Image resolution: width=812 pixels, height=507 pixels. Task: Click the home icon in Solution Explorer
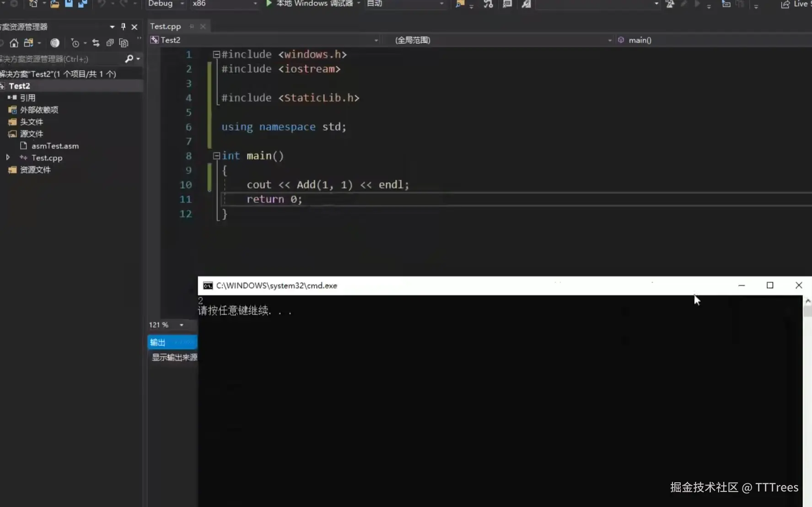click(14, 43)
